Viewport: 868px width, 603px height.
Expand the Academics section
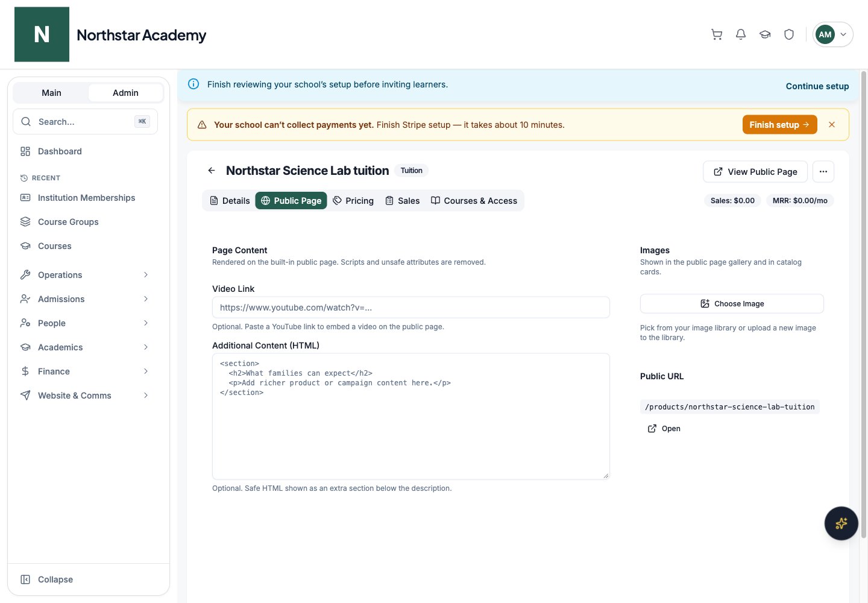tap(85, 347)
